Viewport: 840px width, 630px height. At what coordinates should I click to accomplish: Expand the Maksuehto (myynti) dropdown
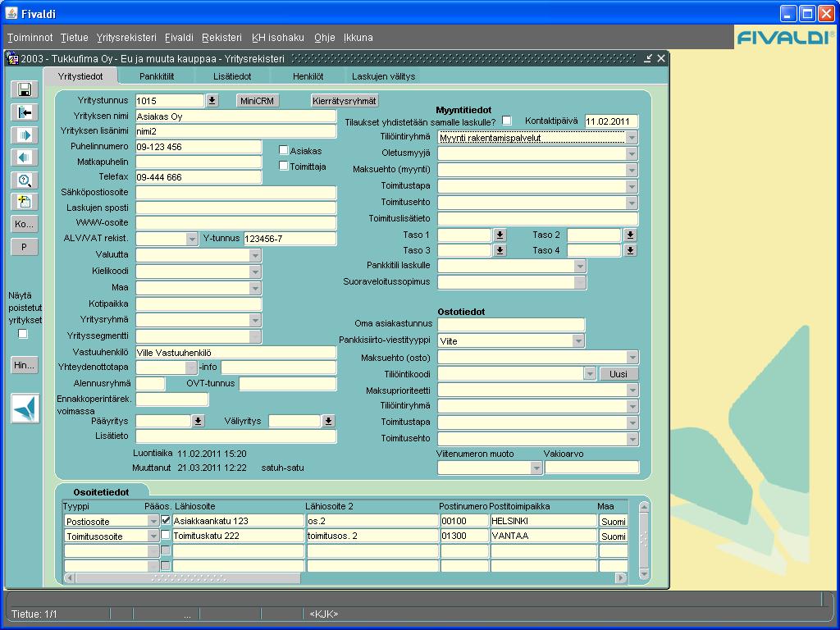pos(632,170)
